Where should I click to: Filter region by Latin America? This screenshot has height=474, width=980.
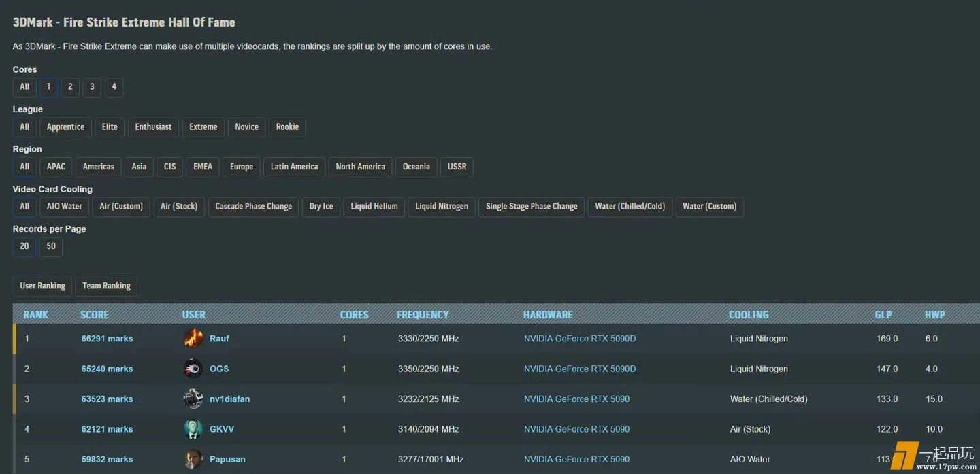[x=294, y=167]
